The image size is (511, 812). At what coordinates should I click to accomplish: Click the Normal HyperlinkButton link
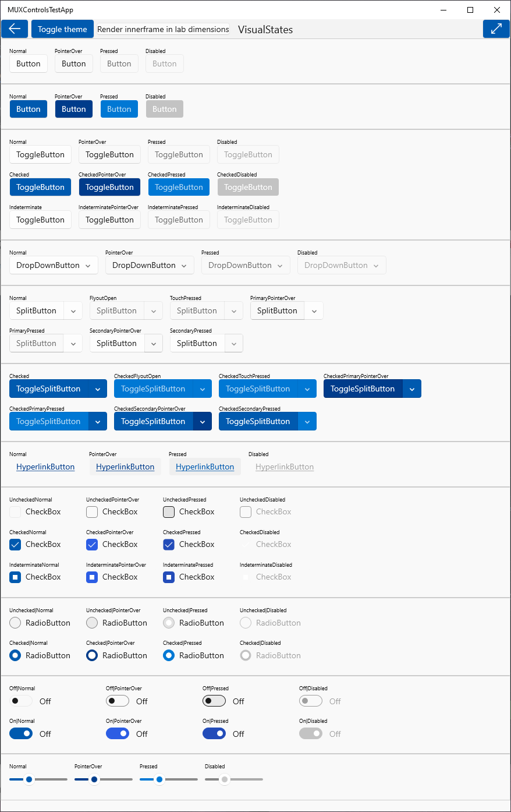(x=45, y=467)
